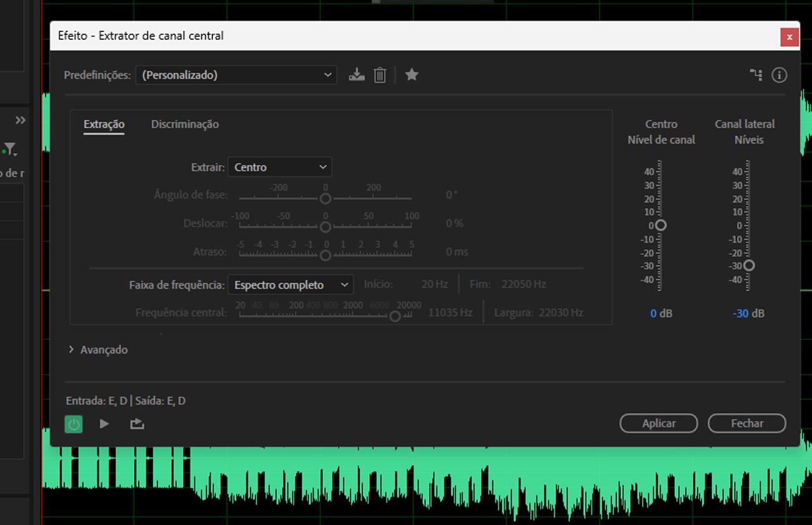Click the Início 20 Hz value
This screenshot has width=812, height=525.
point(435,284)
